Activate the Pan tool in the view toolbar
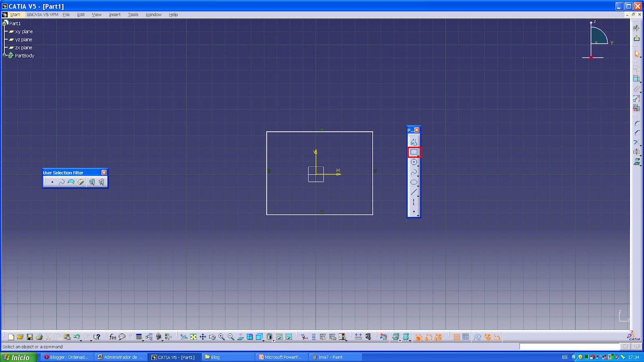 tap(203, 337)
